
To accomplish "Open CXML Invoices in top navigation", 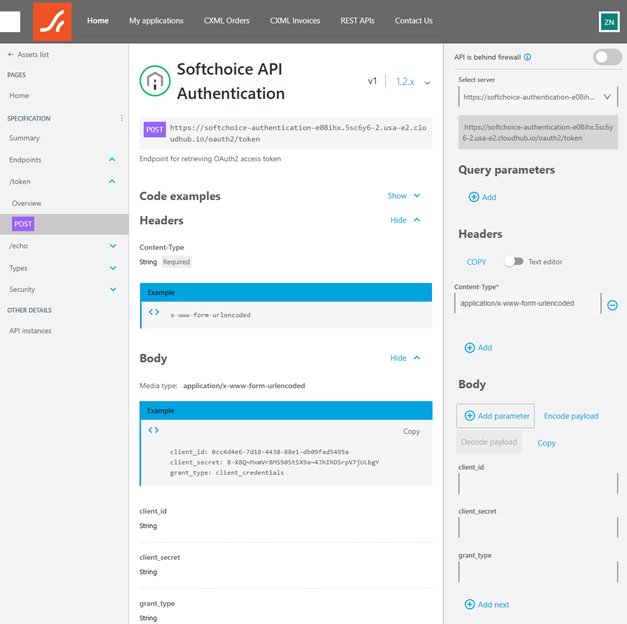I will pyautogui.click(x=295, y=21).
